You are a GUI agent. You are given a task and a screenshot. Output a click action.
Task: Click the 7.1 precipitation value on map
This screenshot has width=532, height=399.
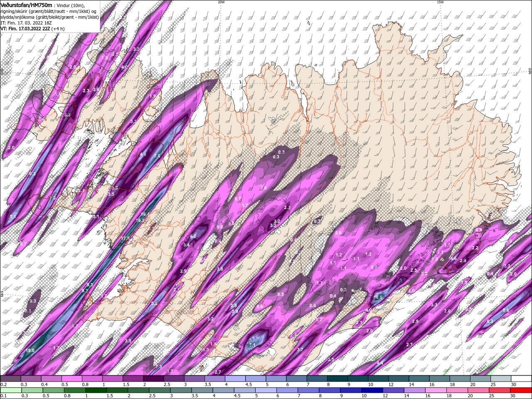click(x=252, y=345)
